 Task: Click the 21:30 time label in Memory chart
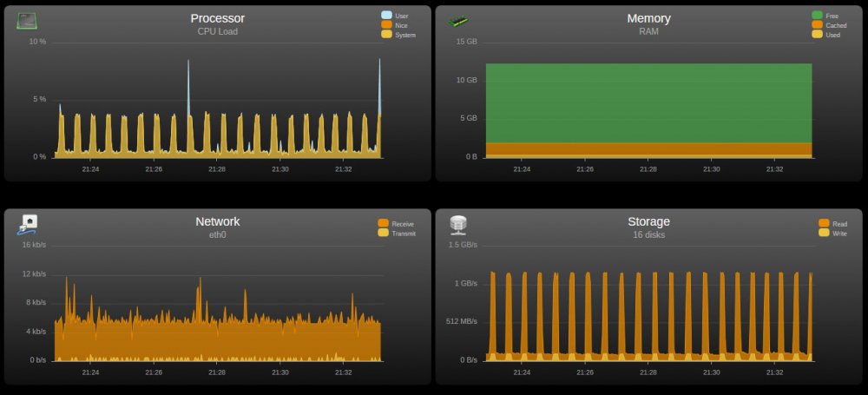[711, 169]
